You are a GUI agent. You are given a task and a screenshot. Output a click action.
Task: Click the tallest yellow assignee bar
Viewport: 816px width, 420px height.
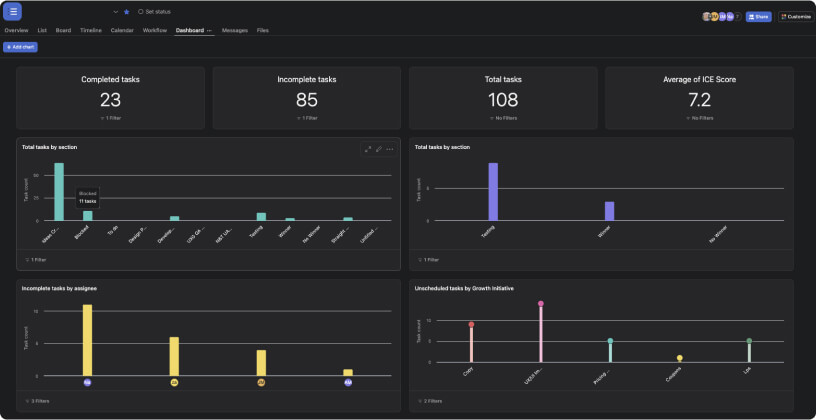pos(87,340)
